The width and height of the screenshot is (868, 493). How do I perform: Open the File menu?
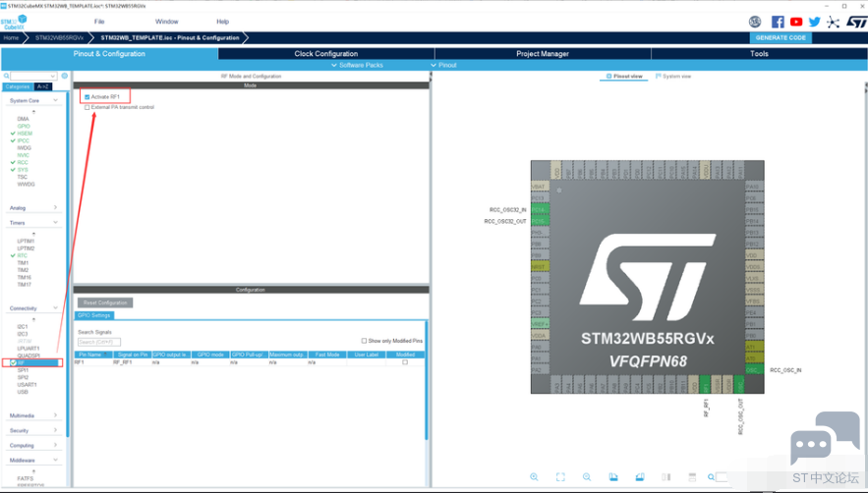click(99, 22)
